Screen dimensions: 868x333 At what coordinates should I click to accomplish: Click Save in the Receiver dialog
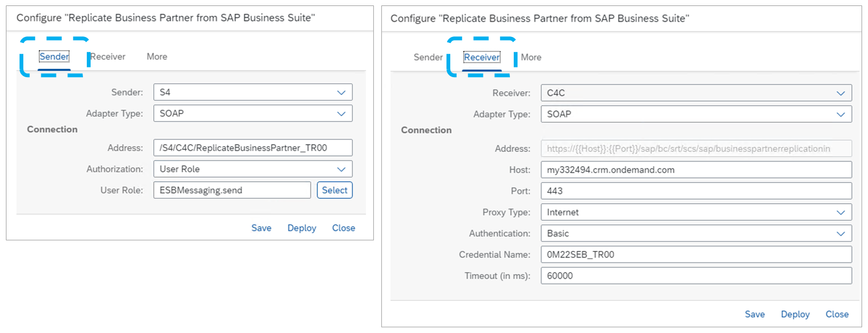tap(755, 315)
